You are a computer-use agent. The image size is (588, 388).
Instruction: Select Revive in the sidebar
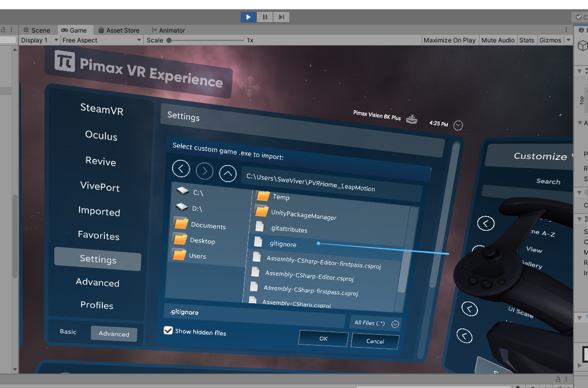[101, 161]
